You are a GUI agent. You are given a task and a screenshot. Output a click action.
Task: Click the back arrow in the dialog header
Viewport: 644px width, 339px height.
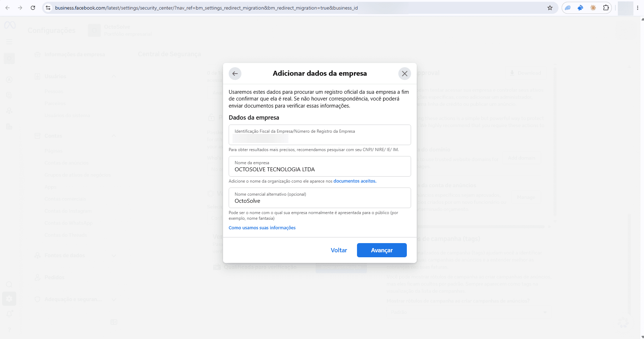(x=235, y=74)
